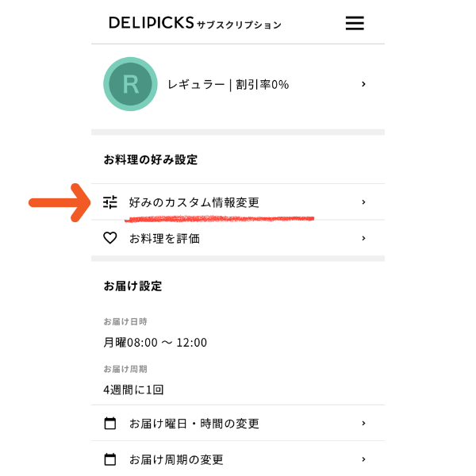Click the heart icon for rating dishes
Screen dimensions: 476x476
pos(110,238)
